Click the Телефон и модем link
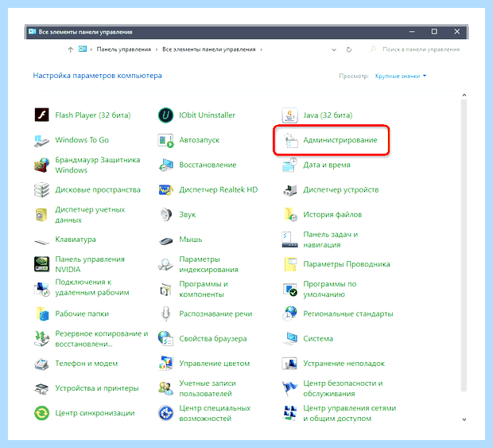 (x=87, y=364)
